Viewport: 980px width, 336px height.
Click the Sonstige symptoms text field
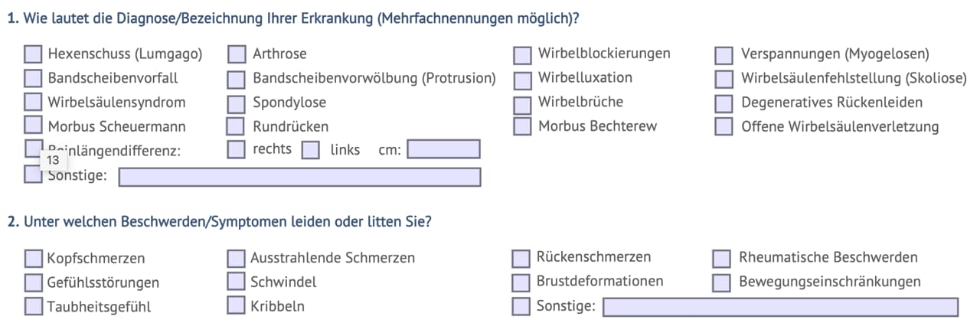(780, 307)
